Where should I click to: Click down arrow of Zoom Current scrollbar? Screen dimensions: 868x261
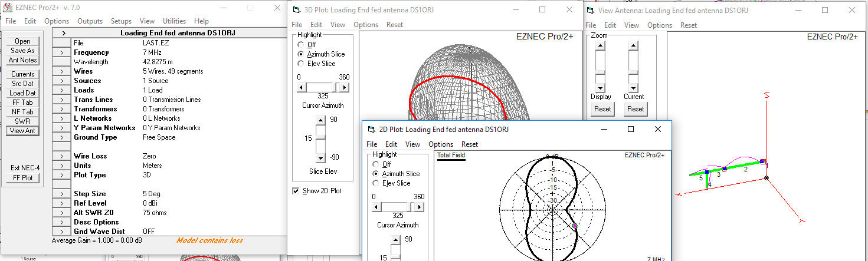pyautogui.click(x=633, y=87)
